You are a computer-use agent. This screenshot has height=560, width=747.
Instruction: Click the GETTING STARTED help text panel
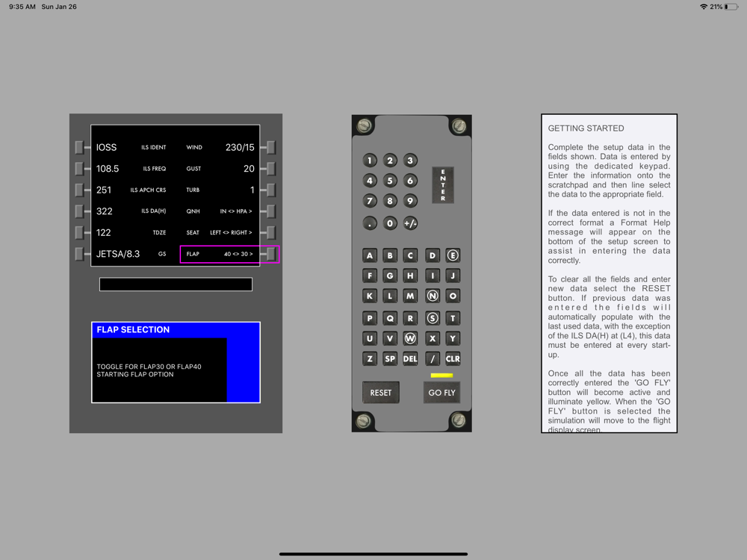point(609,273)
